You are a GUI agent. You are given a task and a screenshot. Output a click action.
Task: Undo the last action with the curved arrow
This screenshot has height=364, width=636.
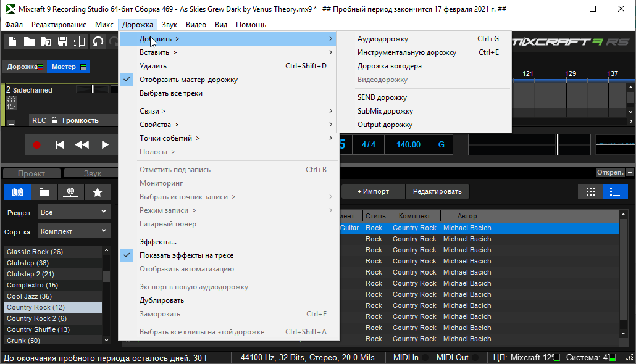point(98,42)
